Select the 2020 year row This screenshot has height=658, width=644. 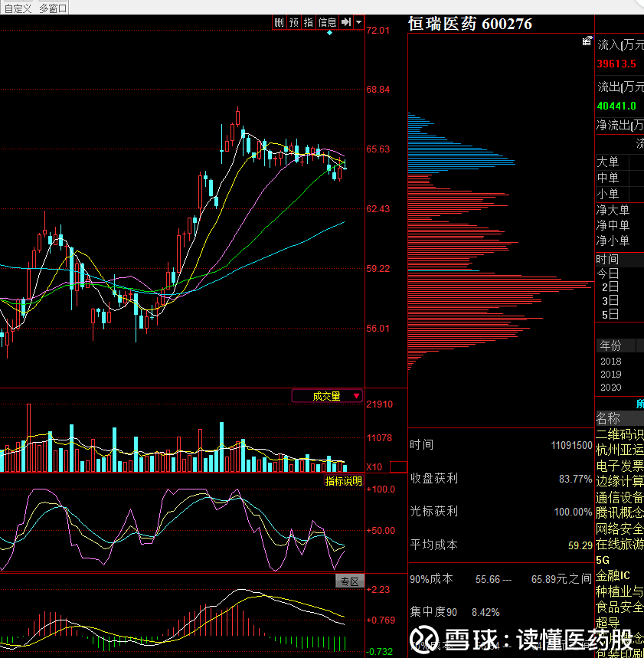click(611, 388)
